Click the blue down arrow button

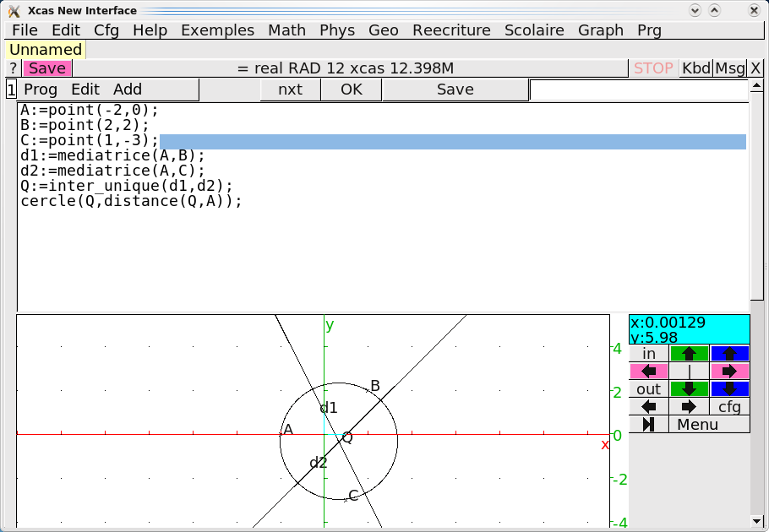(730, 389)
